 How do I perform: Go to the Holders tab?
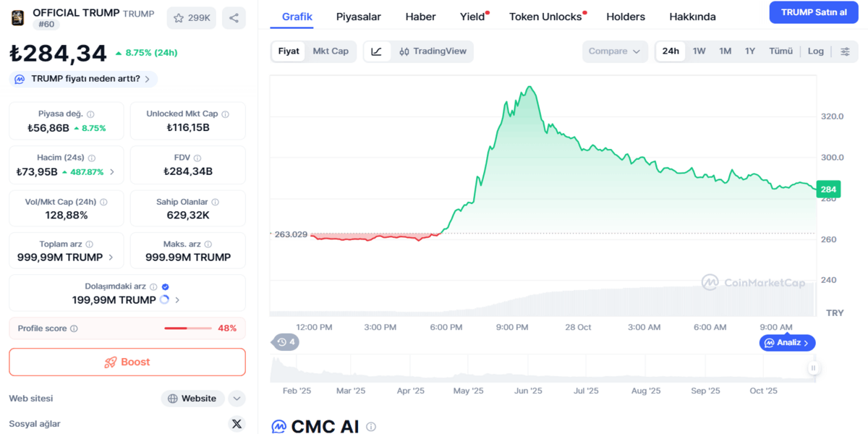626,17
